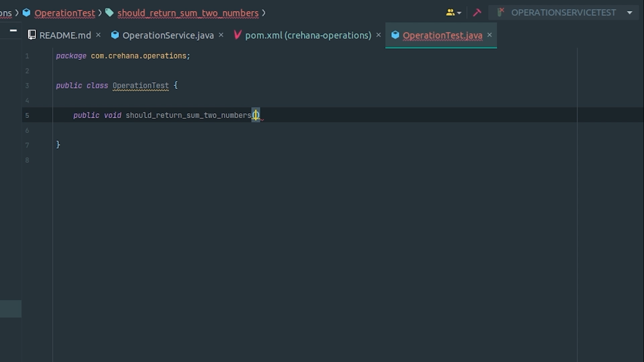Screen dimensions: 644x362
Task: Expand the dropdown arrow beside users icon
Action: (x=459, y=13)
